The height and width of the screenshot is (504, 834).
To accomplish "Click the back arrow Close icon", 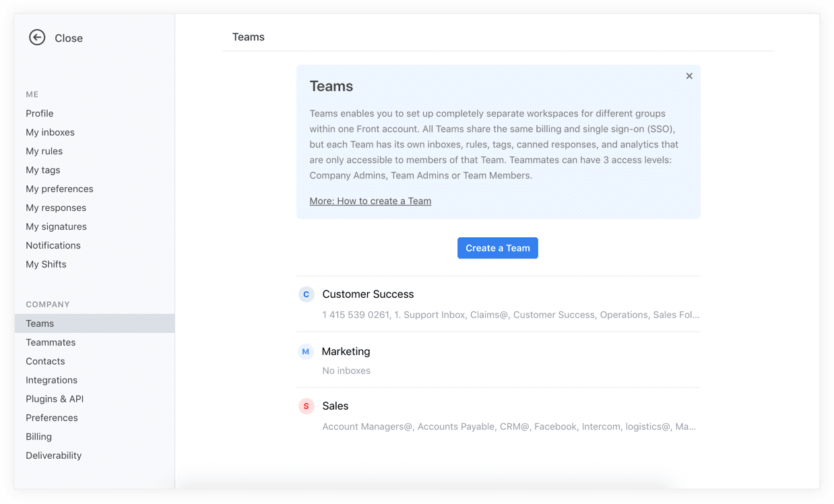I will click(x=37, y=38).
